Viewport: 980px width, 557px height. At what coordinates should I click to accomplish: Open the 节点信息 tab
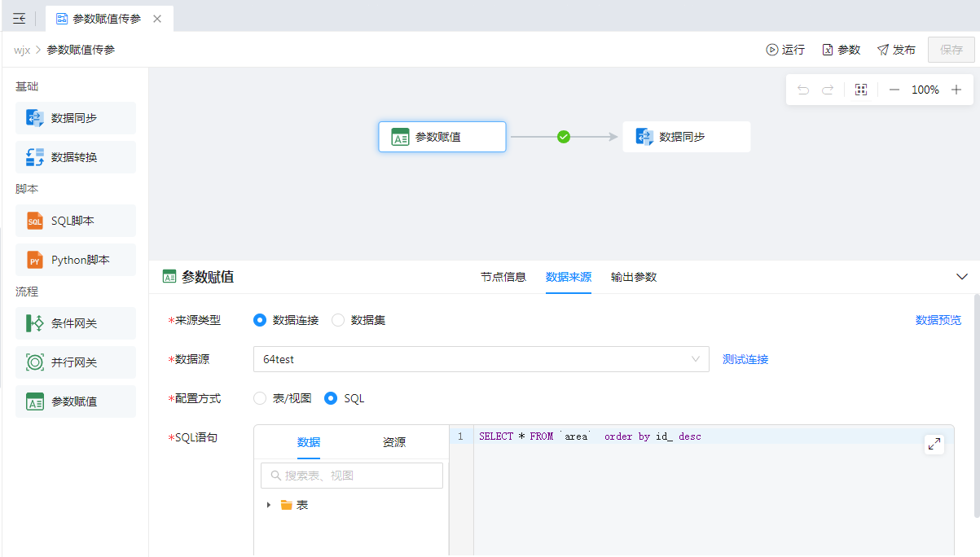click(503, 277)
